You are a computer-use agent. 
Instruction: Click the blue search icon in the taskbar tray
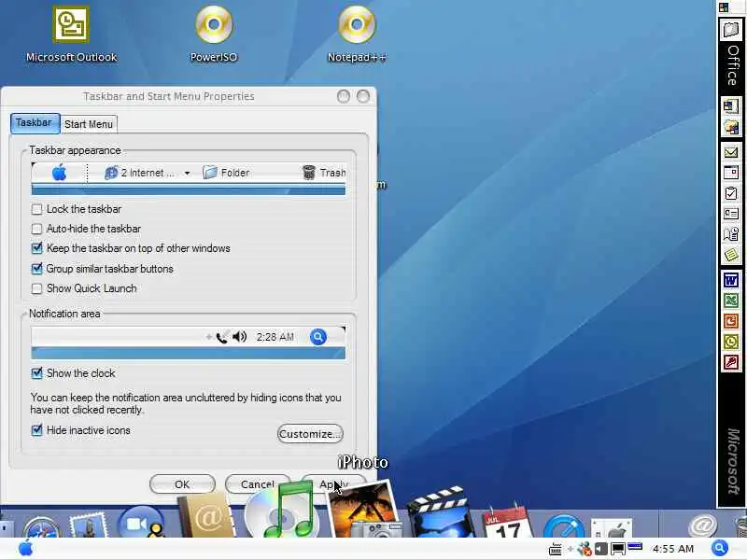pyautogui.click(x=719, y=548)
